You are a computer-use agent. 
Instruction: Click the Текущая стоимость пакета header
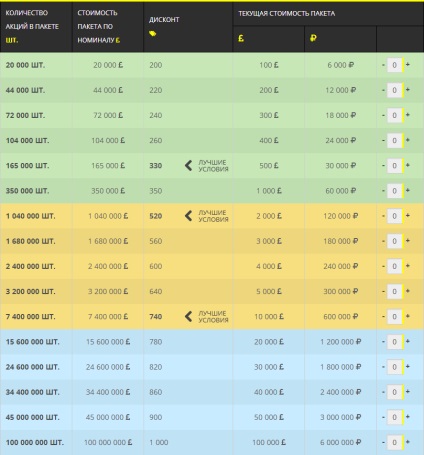point(287,13)
